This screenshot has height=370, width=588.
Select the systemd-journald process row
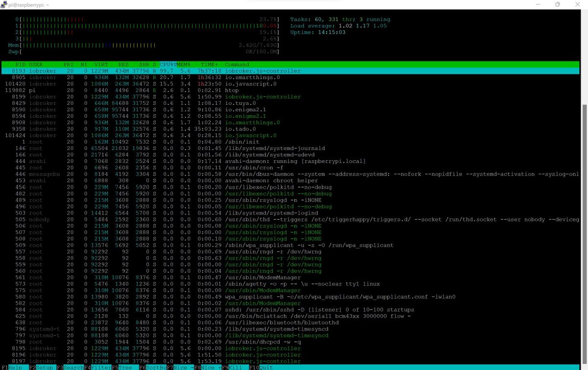coord(290,148)
